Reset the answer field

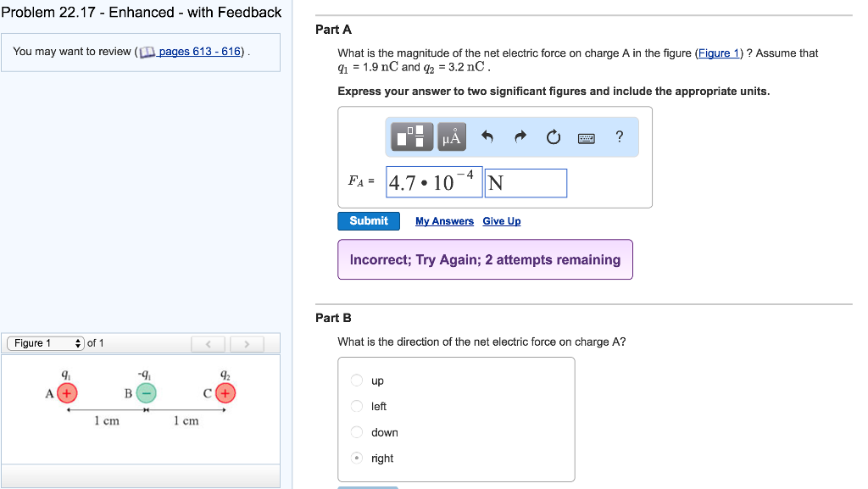coord(554,136)
